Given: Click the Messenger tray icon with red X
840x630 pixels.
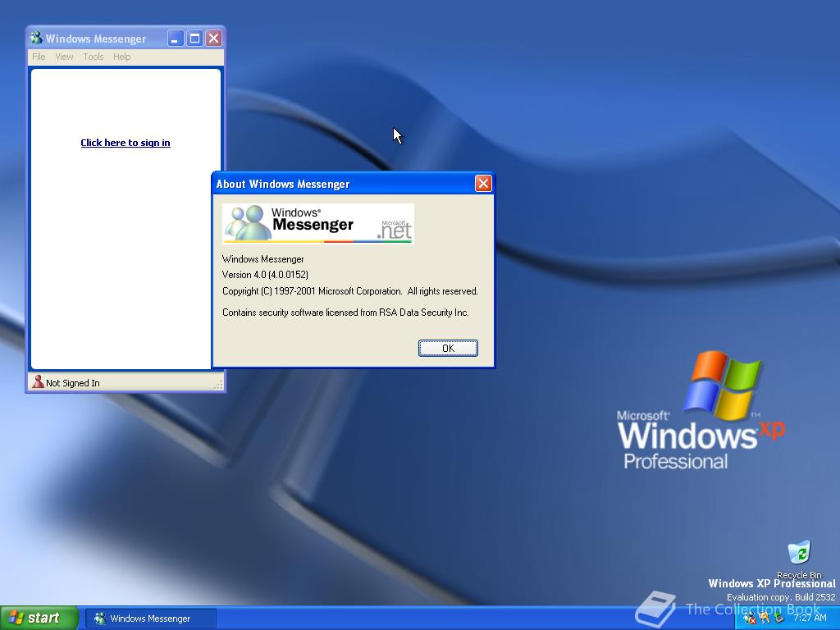Looking at the screenshot, I should (749, 619).
